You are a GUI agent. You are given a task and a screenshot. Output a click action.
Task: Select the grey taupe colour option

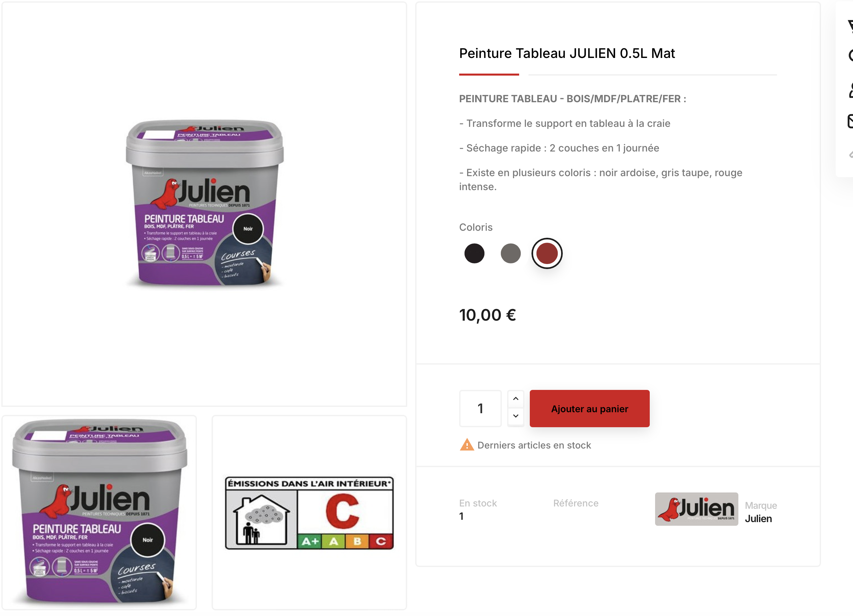(510, 253)
